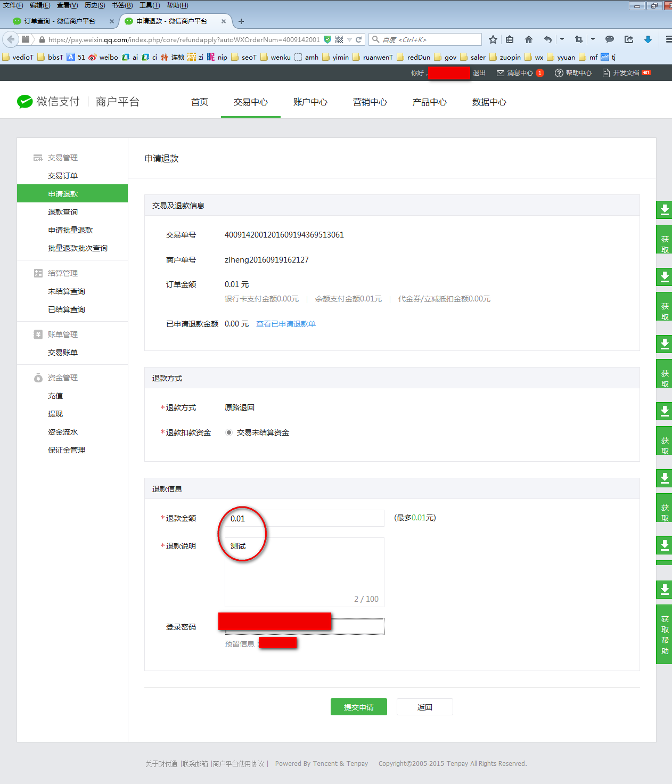The width and height of the screenshot is (672, 784).
Task: Select merchant order number ziheng20160919162127
Action: [267, 260]
